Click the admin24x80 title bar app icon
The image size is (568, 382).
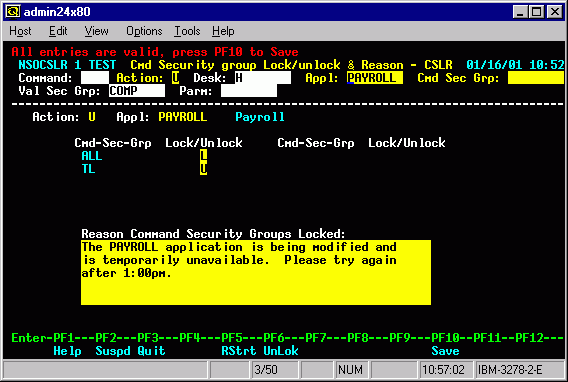tap(13, 12)
